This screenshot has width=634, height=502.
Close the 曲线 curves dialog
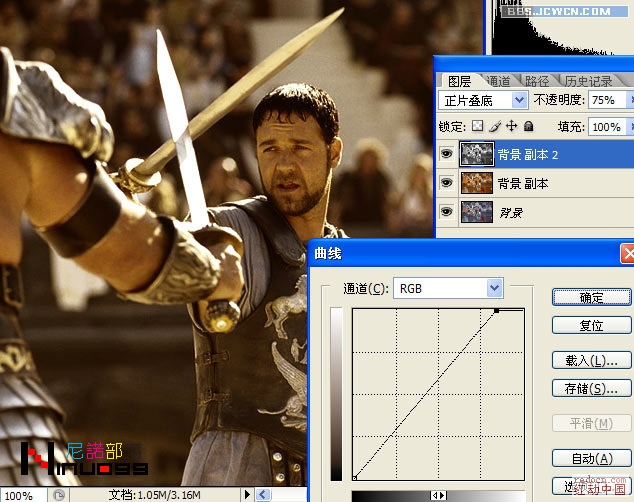tap(628, 254)
